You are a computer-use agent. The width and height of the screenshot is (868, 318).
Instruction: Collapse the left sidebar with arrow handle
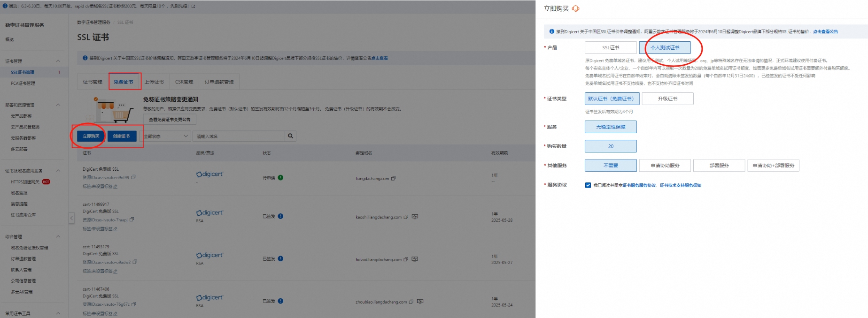(71, 218)
